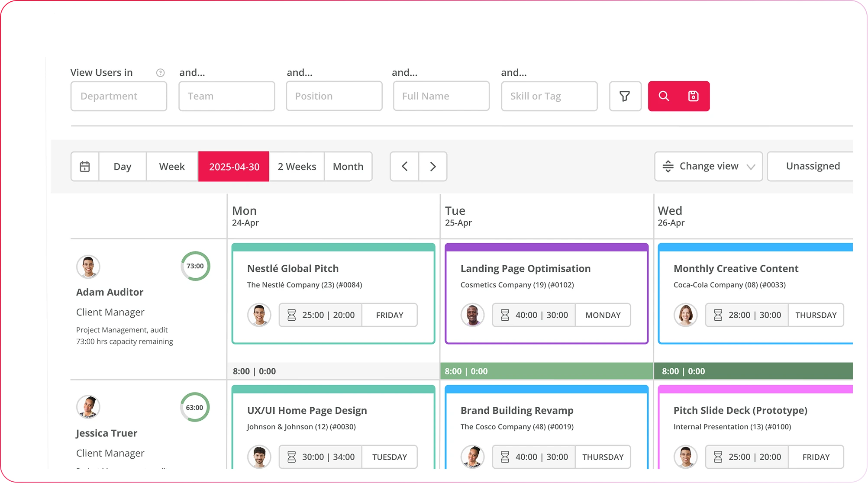The height and width of the screenshot is (483, 868).
Task: Click the Unassigned button
Action: 812,167
